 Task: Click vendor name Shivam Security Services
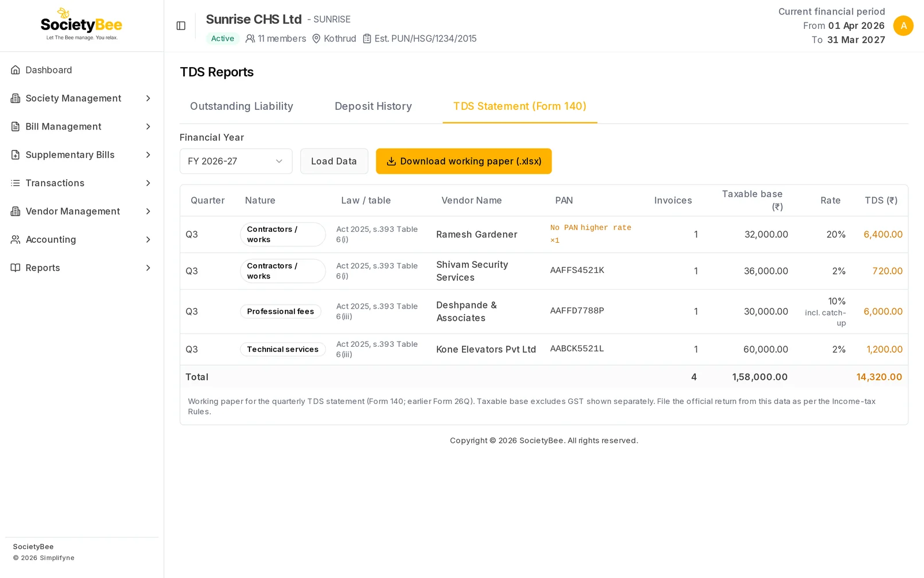pos(472,271)
